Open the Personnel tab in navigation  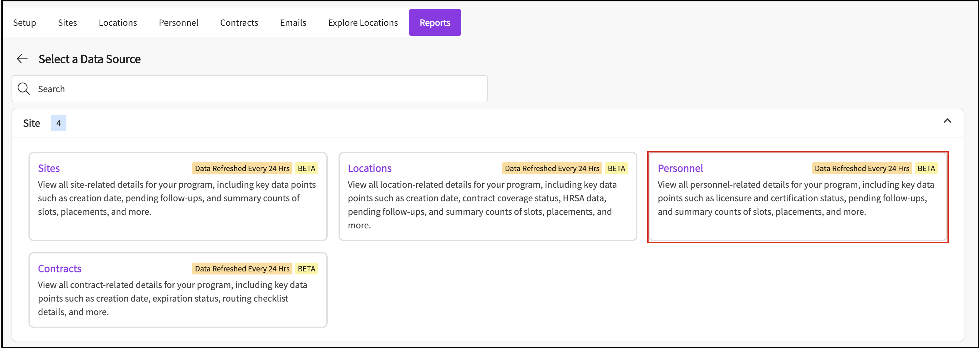click(179, 22)
